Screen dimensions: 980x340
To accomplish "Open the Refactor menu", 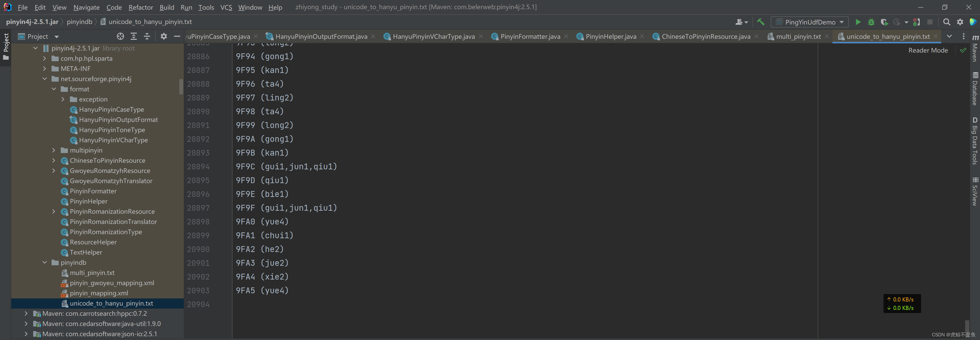I will [x=140, y=7].
